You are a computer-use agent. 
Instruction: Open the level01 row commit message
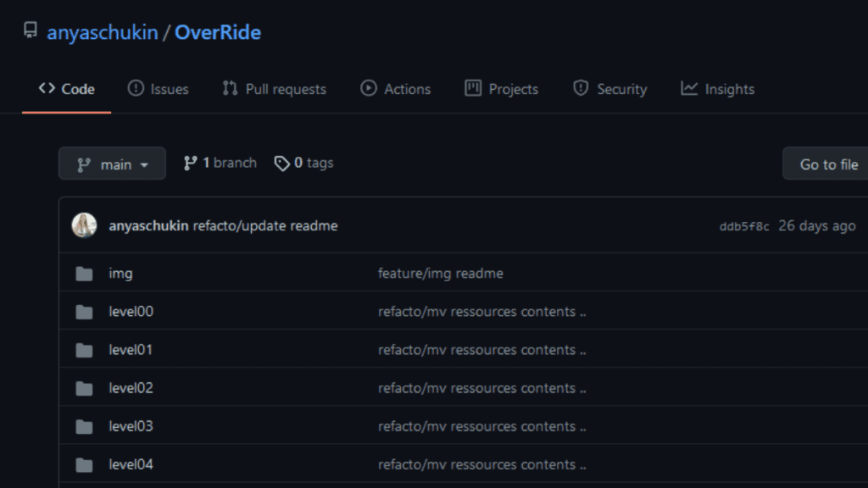482,350
